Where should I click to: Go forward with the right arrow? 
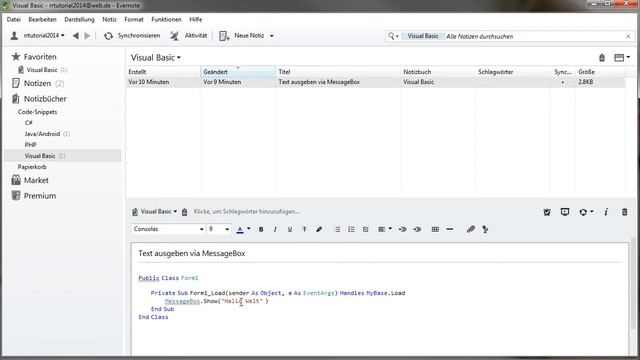pyautogui.click(x=87, y=36)
